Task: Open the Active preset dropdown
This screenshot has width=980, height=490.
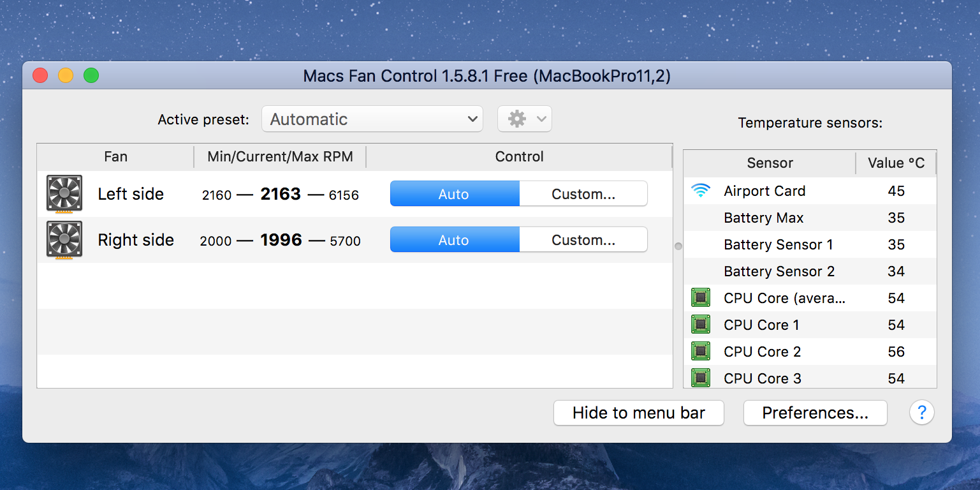Action: point(372,119)
